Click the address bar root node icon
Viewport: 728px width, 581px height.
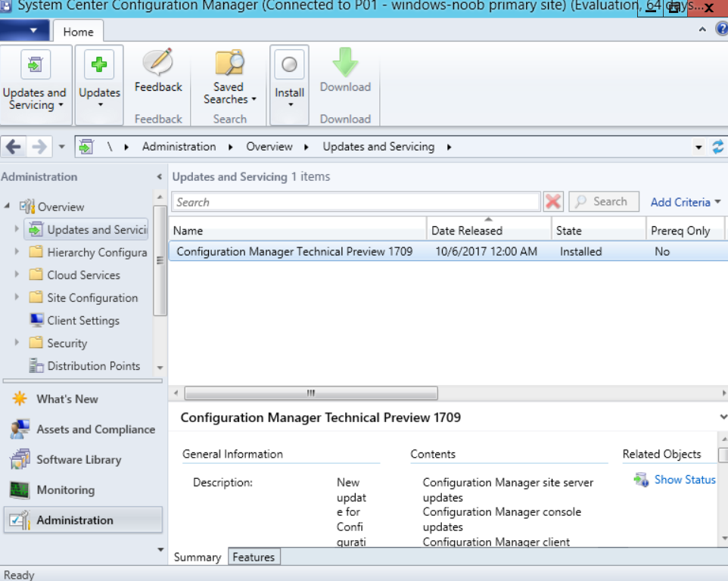pos(86,147)
